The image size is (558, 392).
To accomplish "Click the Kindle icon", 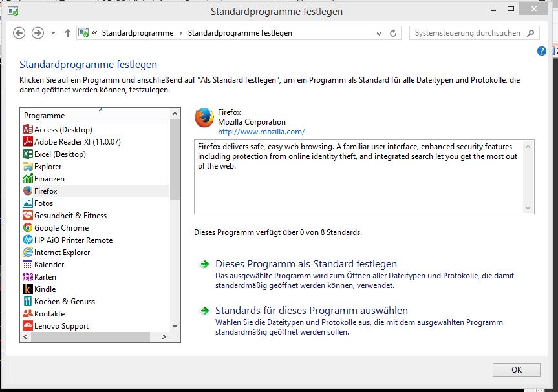I will click(28, 289).
